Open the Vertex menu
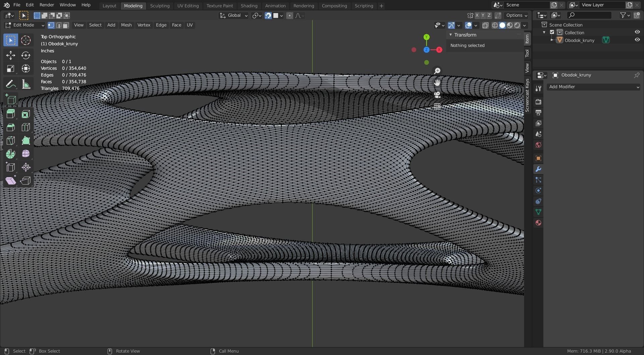 tap(144, 25)
